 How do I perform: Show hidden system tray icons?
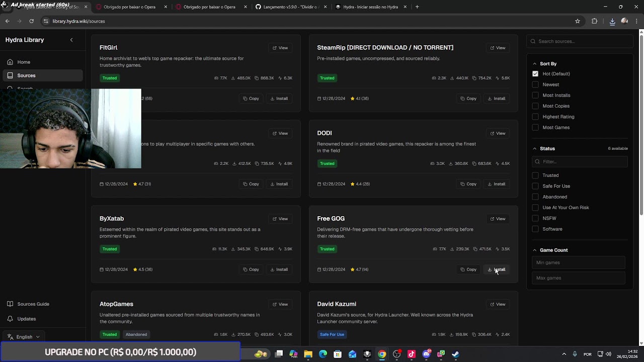coord(564,354)
